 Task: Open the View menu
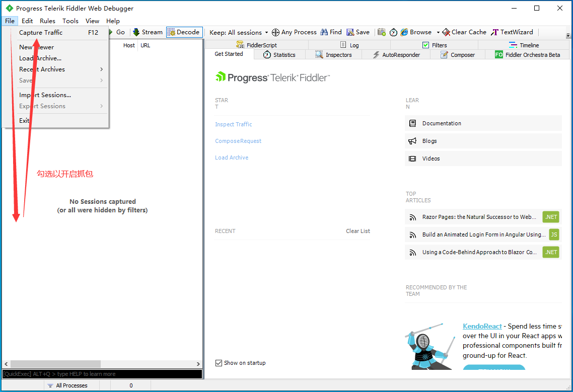pos(92,21)
